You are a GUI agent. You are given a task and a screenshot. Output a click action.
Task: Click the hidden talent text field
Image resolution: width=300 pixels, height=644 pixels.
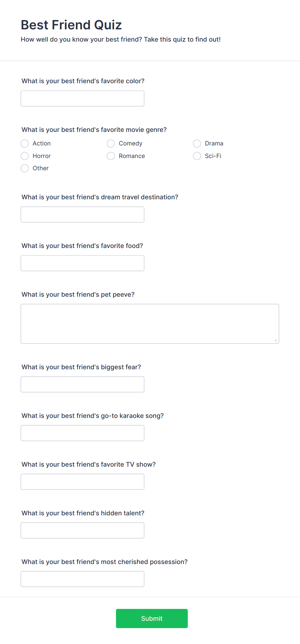[83, 530]
